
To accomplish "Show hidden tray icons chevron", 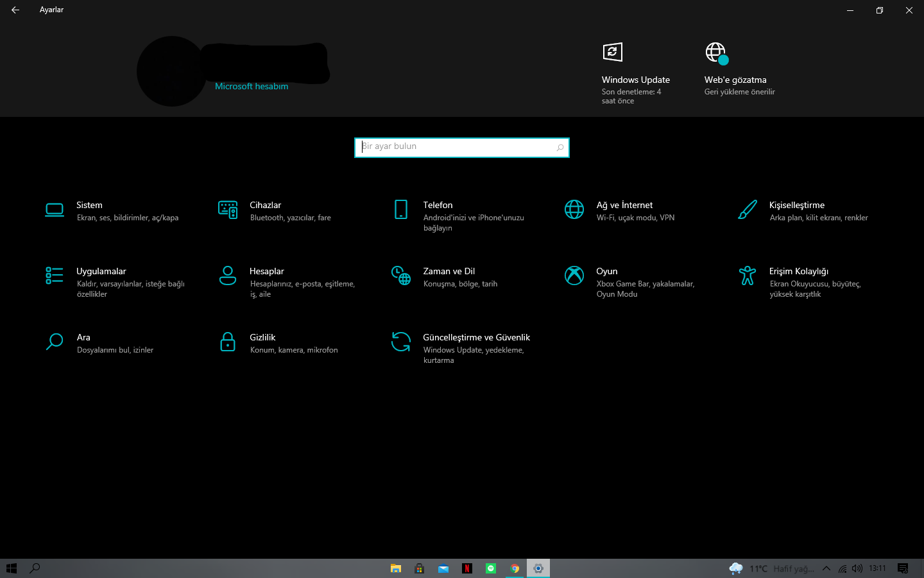I will [x=826, y=568].
